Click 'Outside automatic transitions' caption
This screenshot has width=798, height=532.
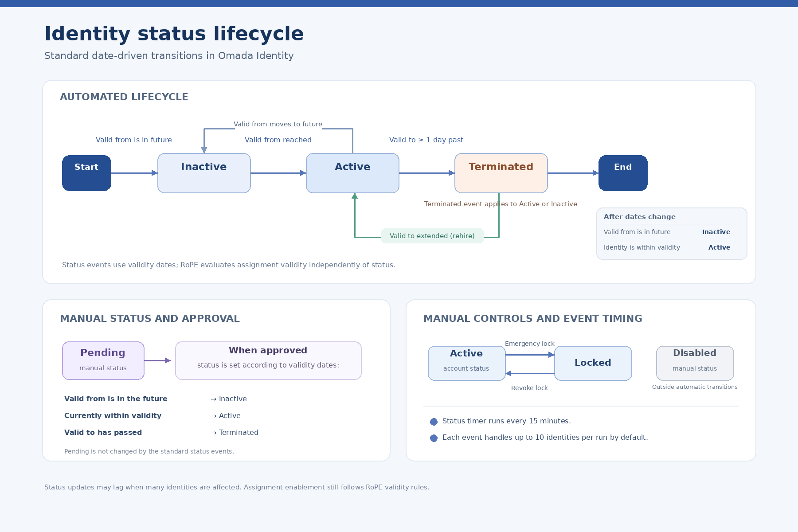pyautogui.click(x=695, y=387)
